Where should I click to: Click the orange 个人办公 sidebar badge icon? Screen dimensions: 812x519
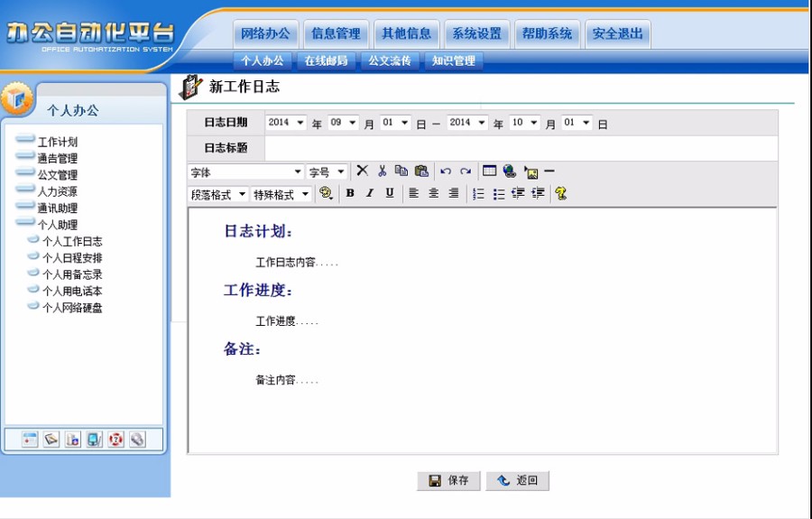pos(17,98)
